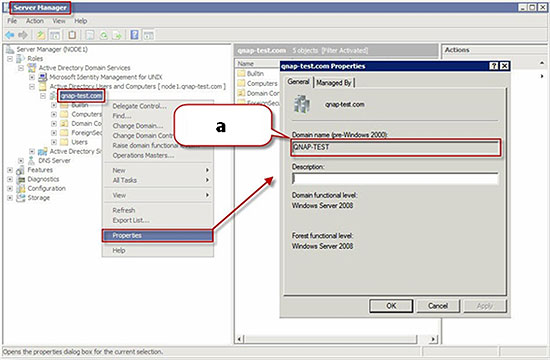Toggle the Show/Hide Action Pane toolbar icon
Image resolution: width=550 pixels, height=360 pixels.
(x=149, y=35)
